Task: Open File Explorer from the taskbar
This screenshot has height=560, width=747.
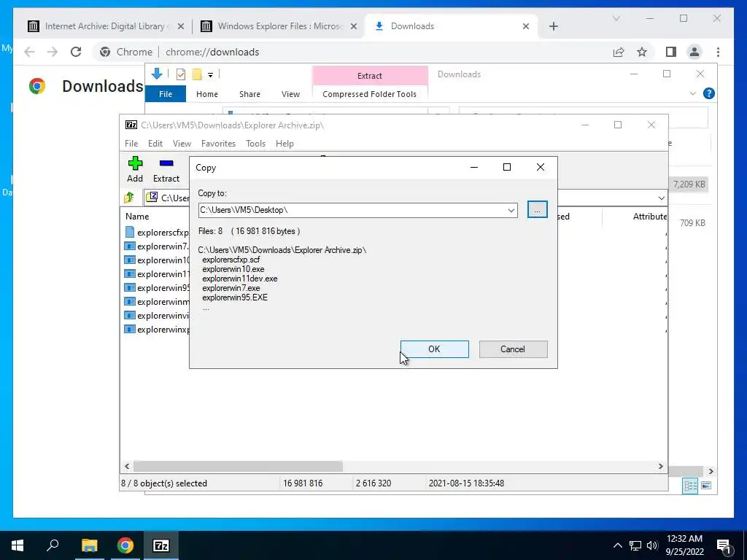Action: click(89, 545)
